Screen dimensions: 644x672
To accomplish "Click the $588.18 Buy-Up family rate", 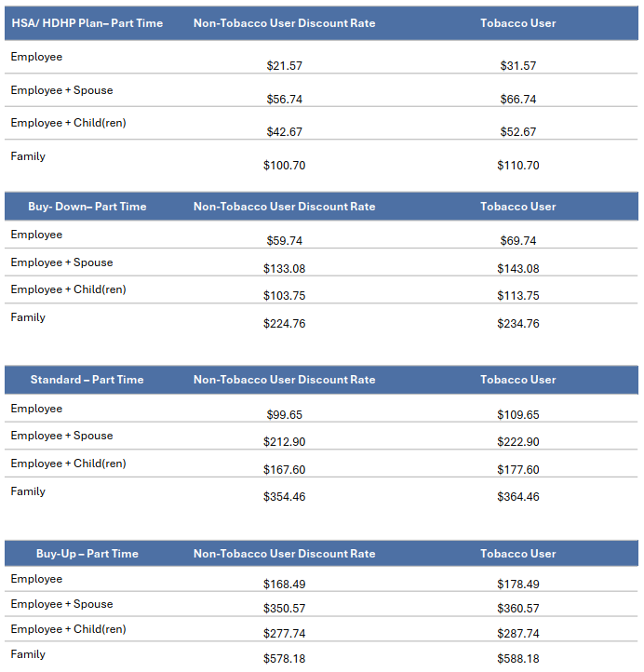I will [517, 659].
